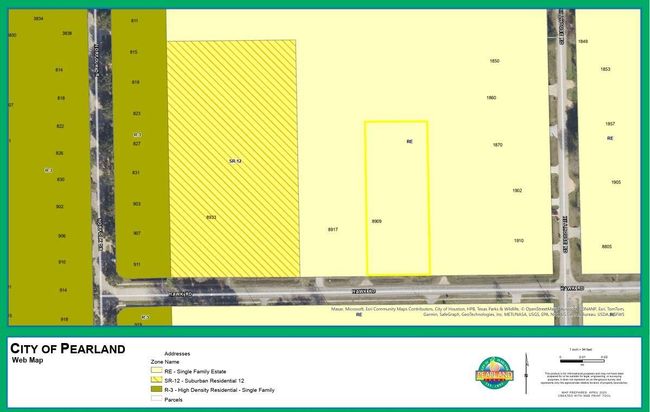
Task: Click the RE label inside highlighted parcel
Action: tap(409, 142)
